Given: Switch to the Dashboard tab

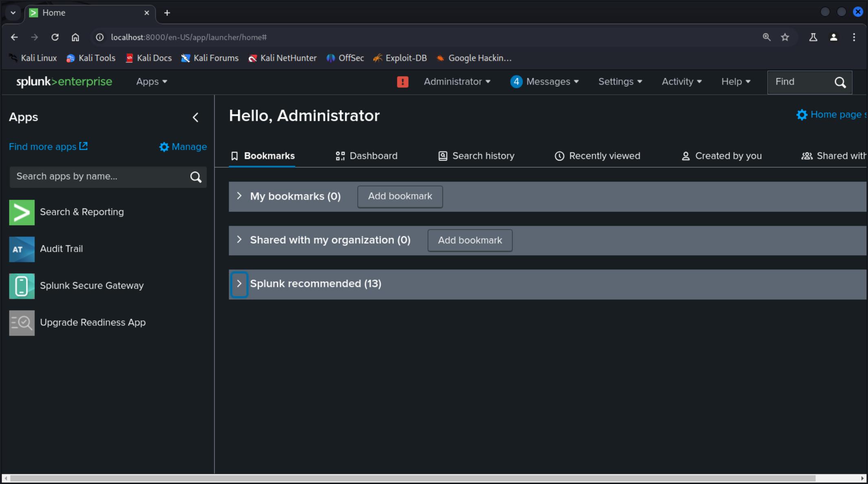Looking at the screenshot, I should 366,156.
